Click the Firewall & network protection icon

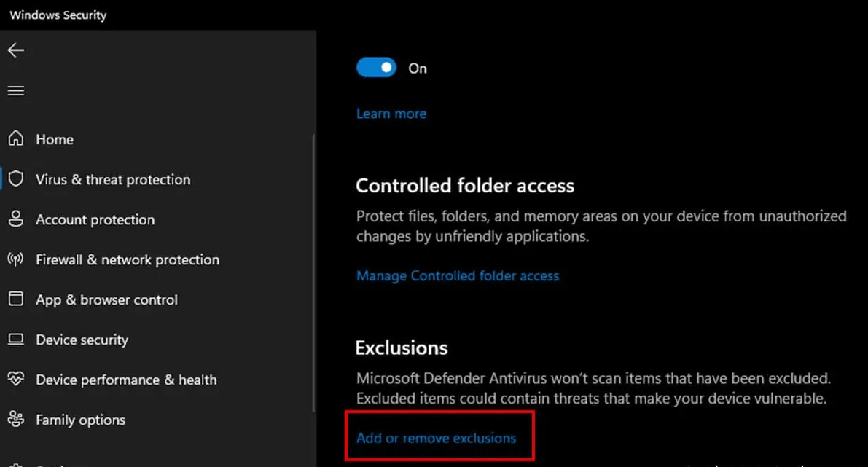pyautogui.click(x=15, y=259)
